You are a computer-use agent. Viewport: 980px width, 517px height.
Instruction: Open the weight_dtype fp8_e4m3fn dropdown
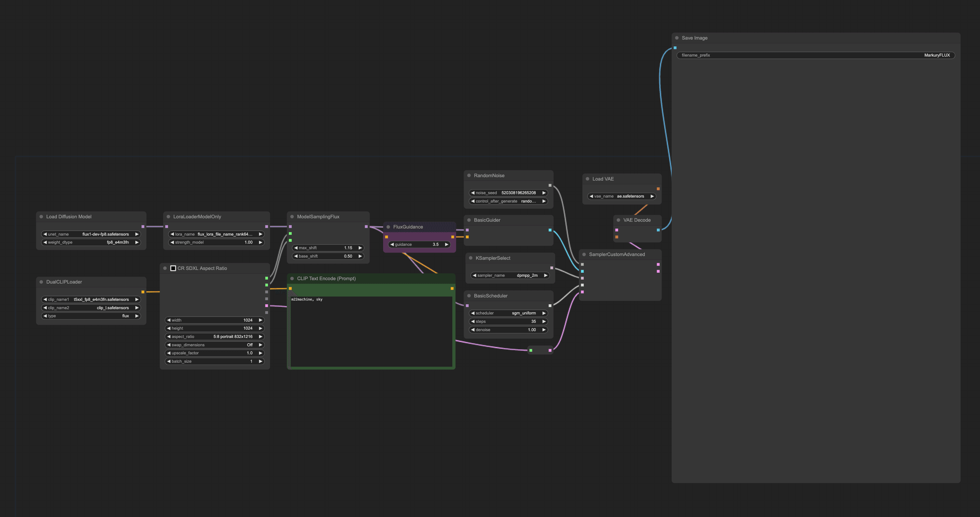click(x=91, y=242)
